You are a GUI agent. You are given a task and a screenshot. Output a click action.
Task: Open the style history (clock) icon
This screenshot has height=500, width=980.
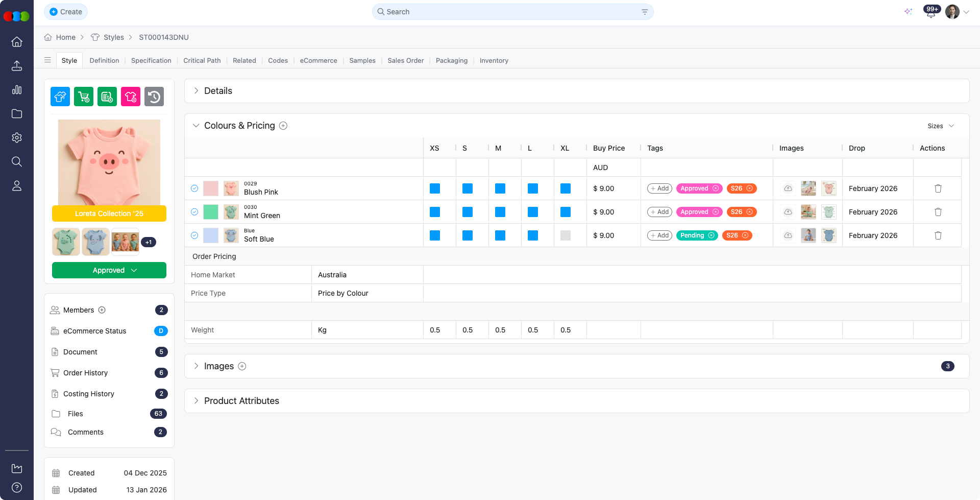pyautogui.click(x=154, y=97)
